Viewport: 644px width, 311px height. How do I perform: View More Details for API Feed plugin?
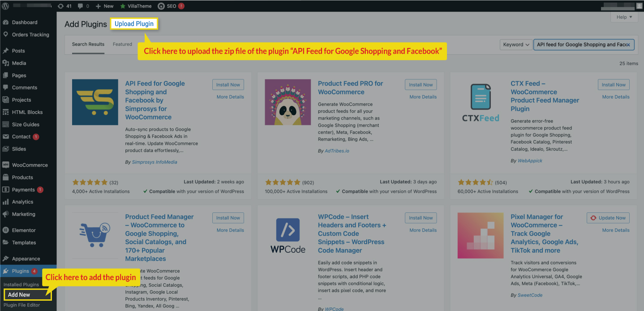(230, 97)
